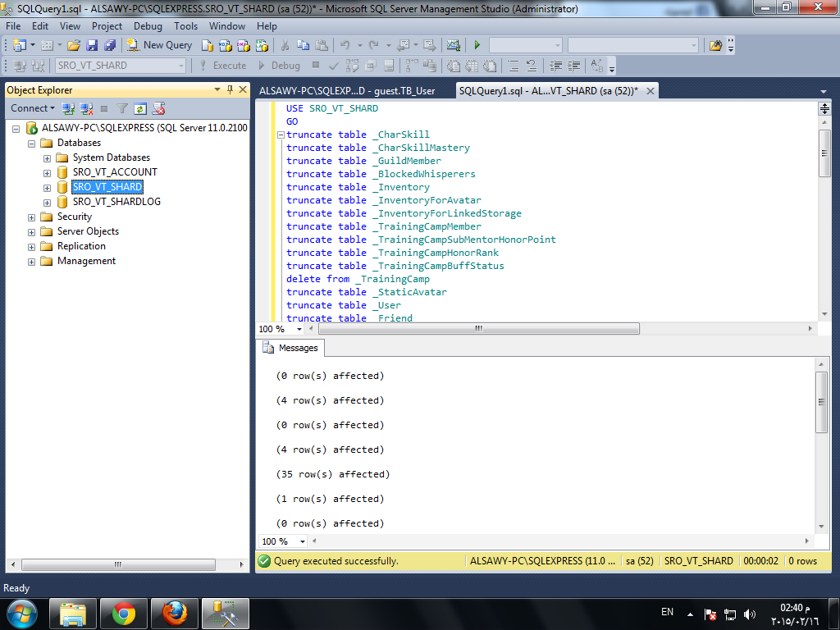Screen dimensions: 840x630
Task: Click the Copy toolbar icon
Action: pyautogui.click(x=304, y=46)
